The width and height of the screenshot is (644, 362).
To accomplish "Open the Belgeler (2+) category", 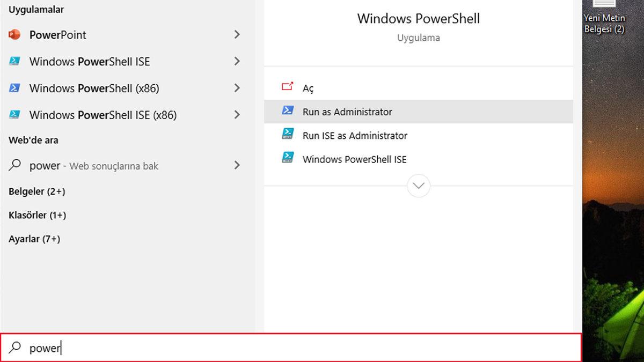I will pos(36,191).
